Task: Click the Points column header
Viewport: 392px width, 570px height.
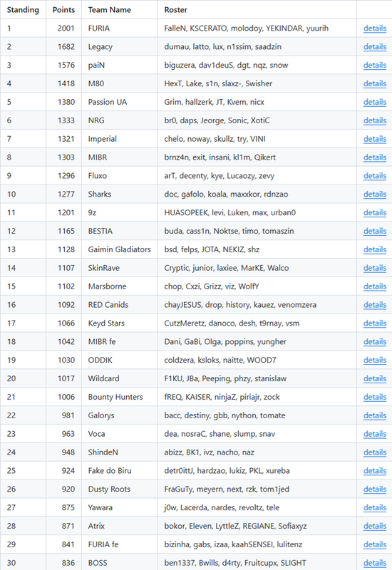Action: [63, 10]
